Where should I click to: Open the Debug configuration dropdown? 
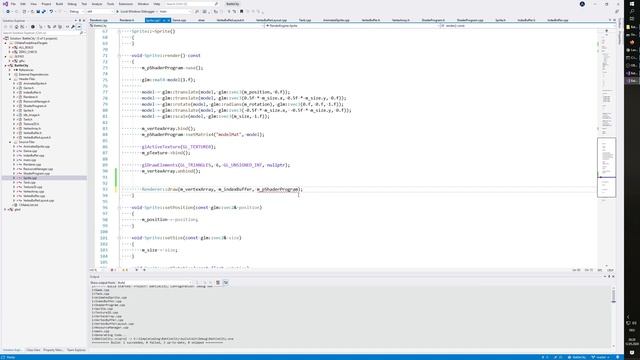[x=76, y=11]
